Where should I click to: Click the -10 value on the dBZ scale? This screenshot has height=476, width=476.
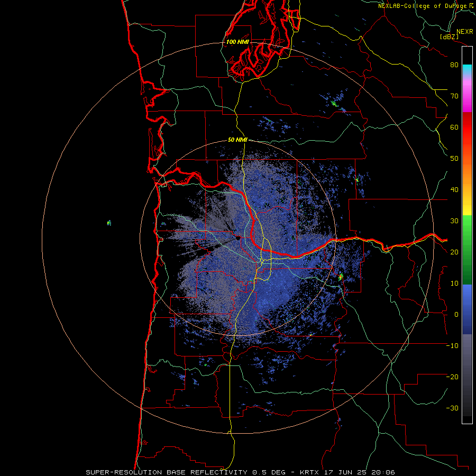pyautogui.click(x=452, y=346)
